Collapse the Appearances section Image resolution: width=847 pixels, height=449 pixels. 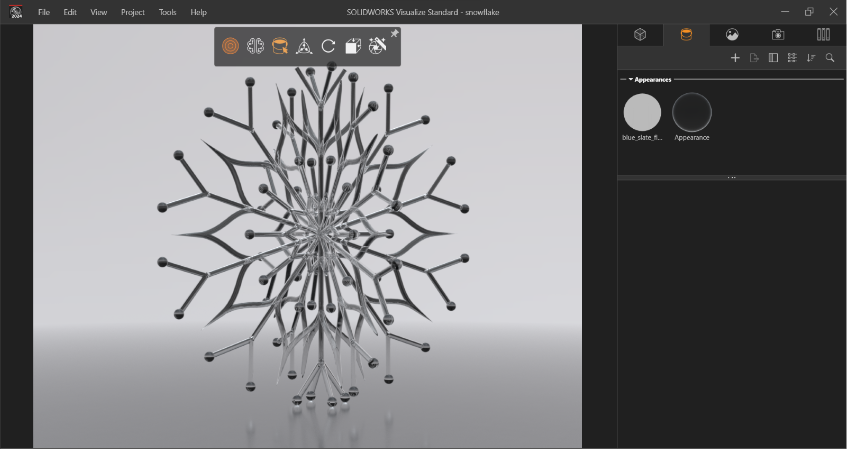(630, 79)
